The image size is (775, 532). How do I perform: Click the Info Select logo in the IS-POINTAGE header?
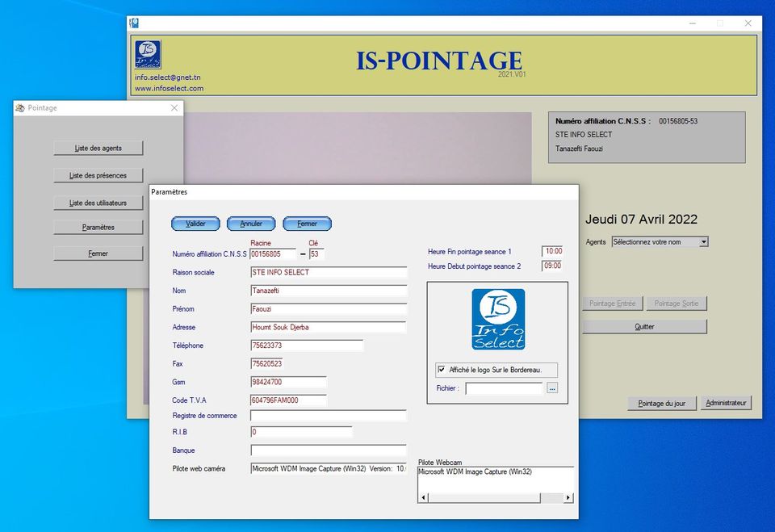148,54
